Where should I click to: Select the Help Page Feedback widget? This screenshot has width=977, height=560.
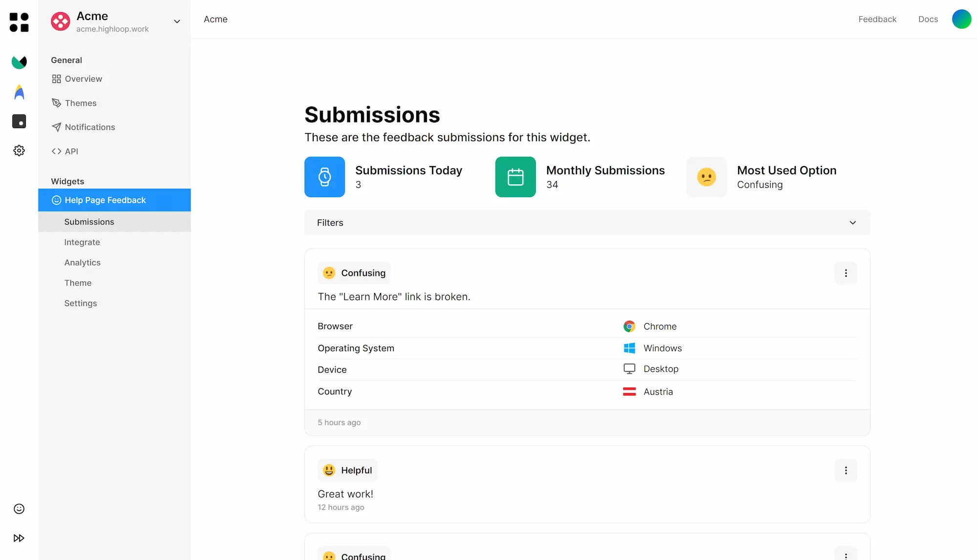click(105, 200)
